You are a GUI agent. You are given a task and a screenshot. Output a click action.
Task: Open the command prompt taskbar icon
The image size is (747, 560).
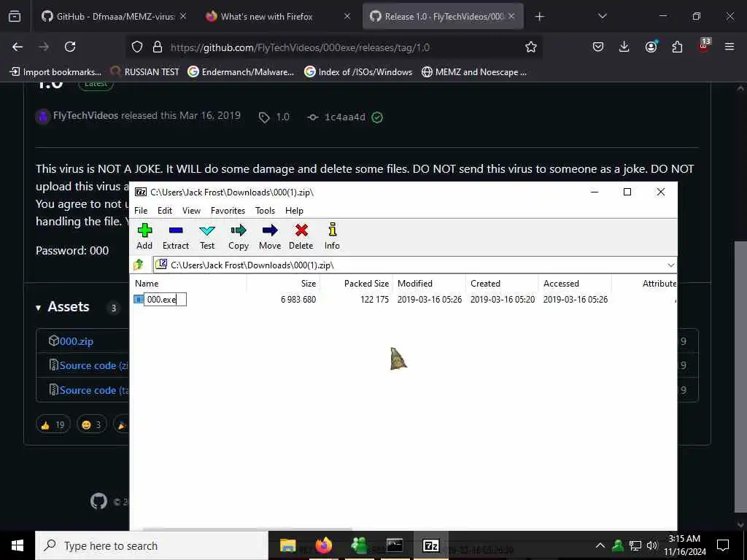click(x=395, y=545)
